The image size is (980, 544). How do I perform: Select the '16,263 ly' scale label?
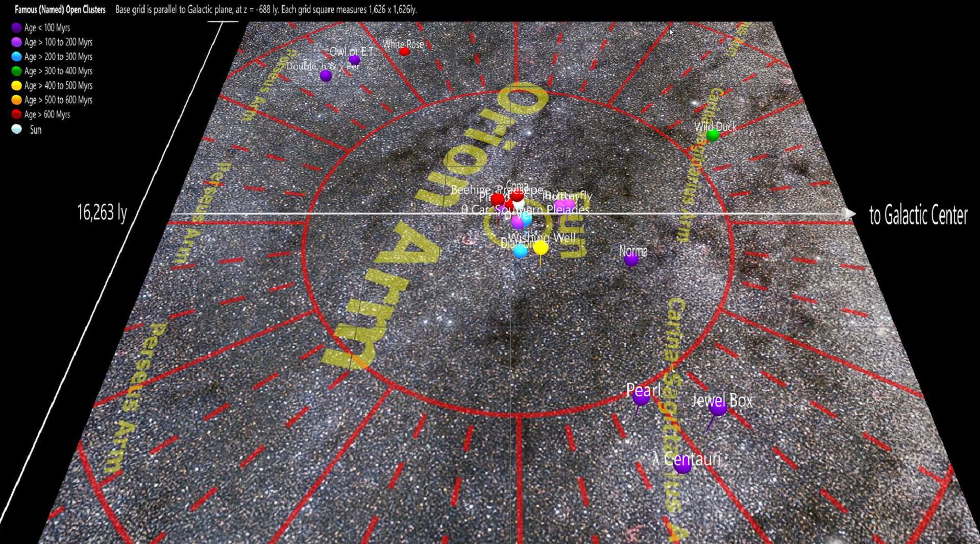[102, 212]
